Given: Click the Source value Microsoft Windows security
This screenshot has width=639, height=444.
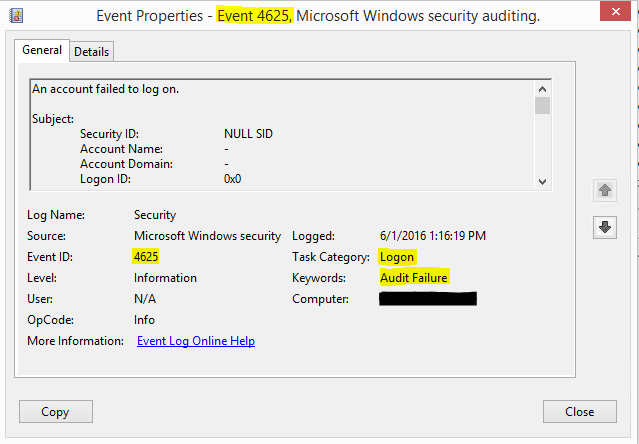Looking at the screenshot, I should (207, 236).
